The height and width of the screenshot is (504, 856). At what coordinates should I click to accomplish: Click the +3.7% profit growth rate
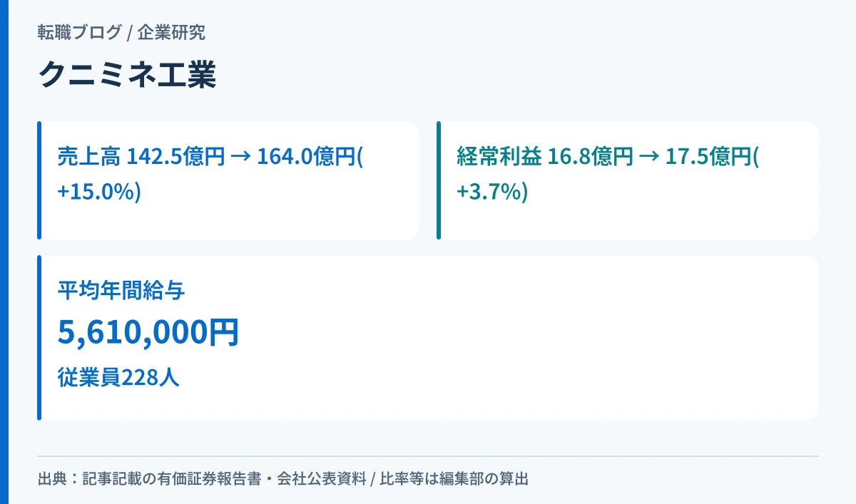tap(492, 192)
